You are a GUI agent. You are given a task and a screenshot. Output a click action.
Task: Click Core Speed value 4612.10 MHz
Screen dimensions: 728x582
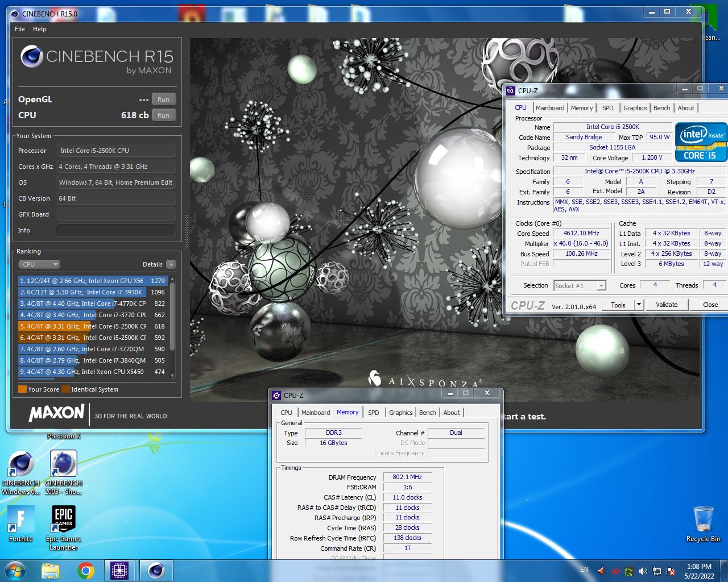(x=581, y=234)
